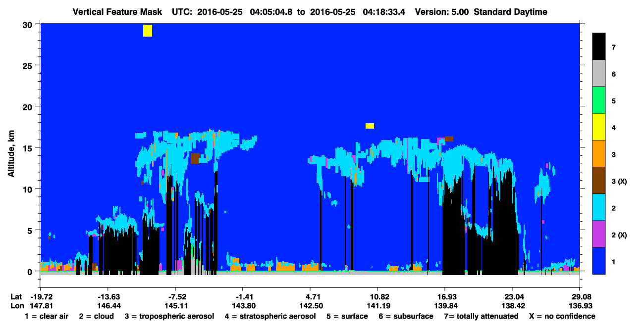Image resolution: width=644 pixels, height=330 pixels.
Task: Click the black totally attenuated swatch labeled 7
Action: 599,47
